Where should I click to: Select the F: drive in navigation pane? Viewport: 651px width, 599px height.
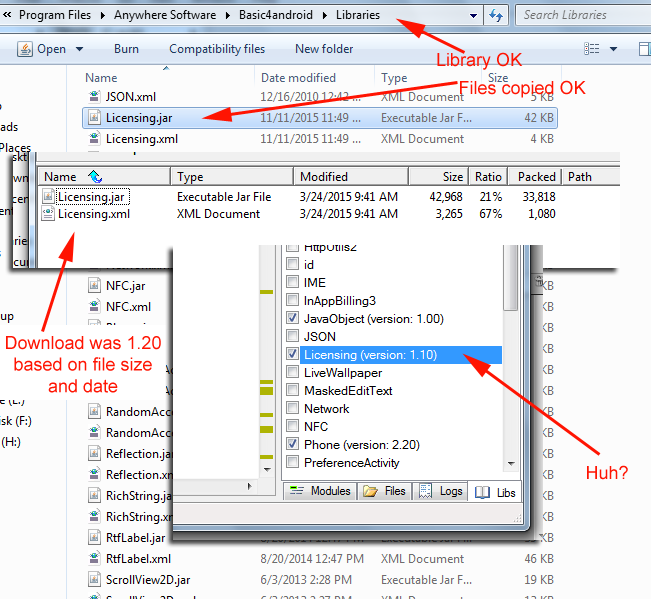pyautogui.click(x=16, y=421)
